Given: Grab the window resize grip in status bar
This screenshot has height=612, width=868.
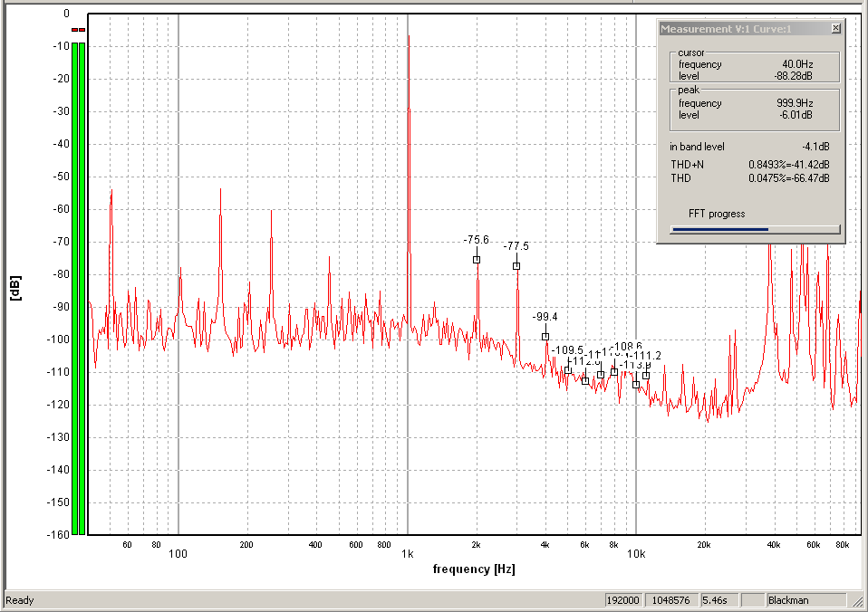Looking at the screenshot, I should point(857,601).
